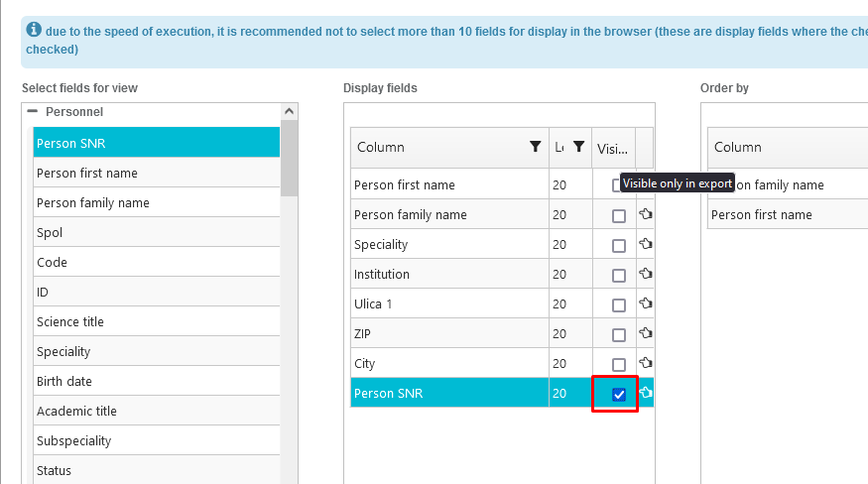Select Person first name row in Order by
Screen dimensions: 868x484
point(762,214)
